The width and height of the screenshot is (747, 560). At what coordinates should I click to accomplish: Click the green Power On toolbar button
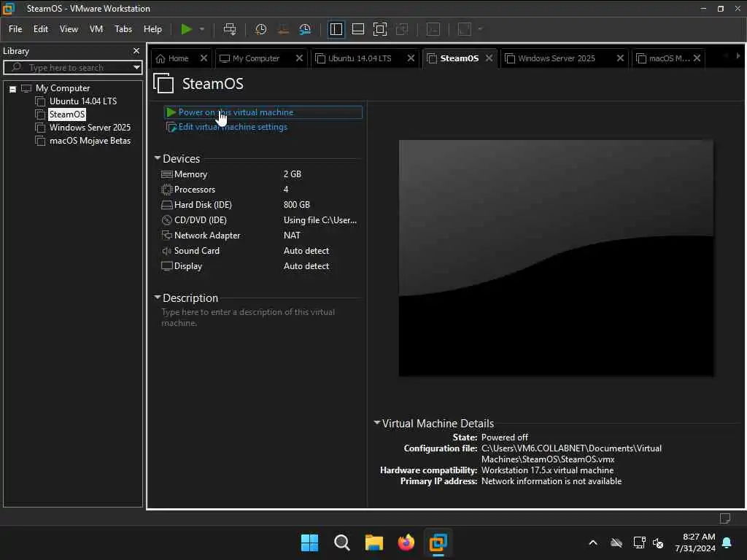pos(186,29)
